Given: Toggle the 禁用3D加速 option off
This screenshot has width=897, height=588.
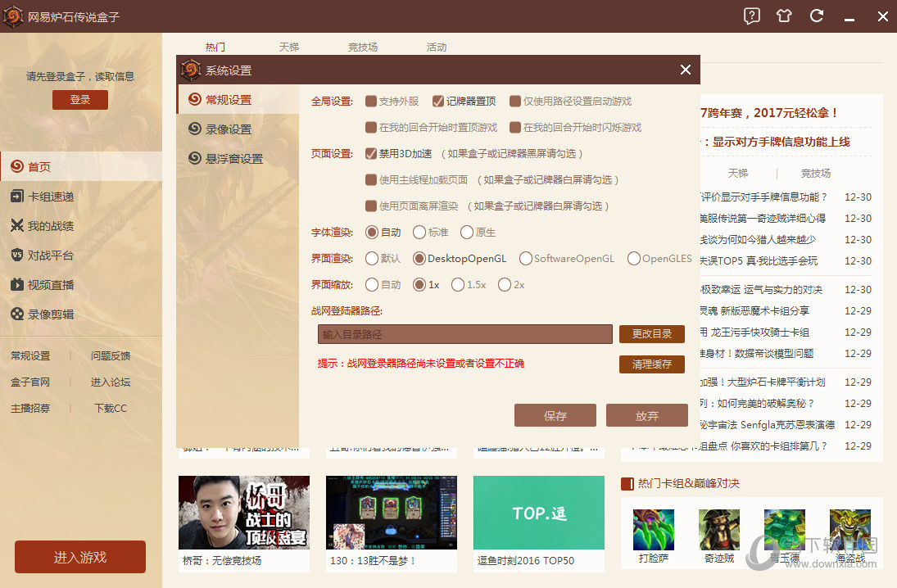Looking at the screenshot, I should [x=371, y=153].
